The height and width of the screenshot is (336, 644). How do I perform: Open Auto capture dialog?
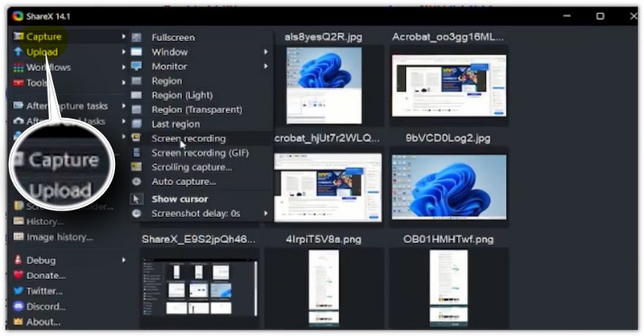[x=184, y=182]
